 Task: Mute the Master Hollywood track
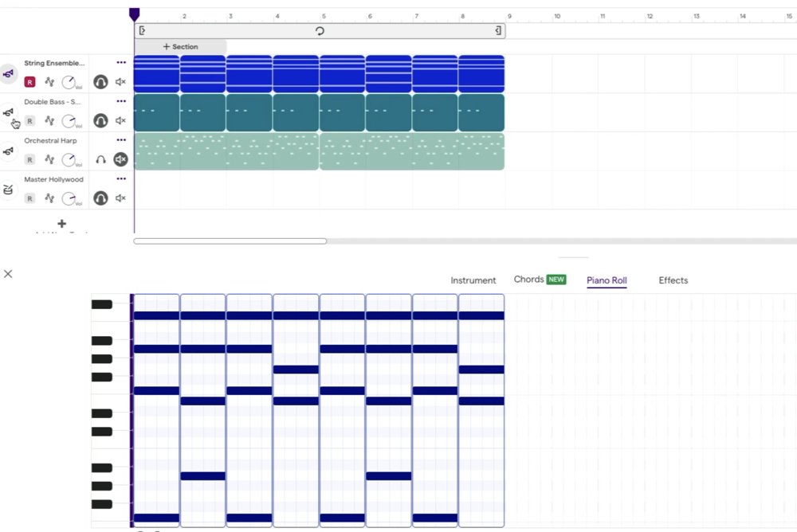coord(120,198)
